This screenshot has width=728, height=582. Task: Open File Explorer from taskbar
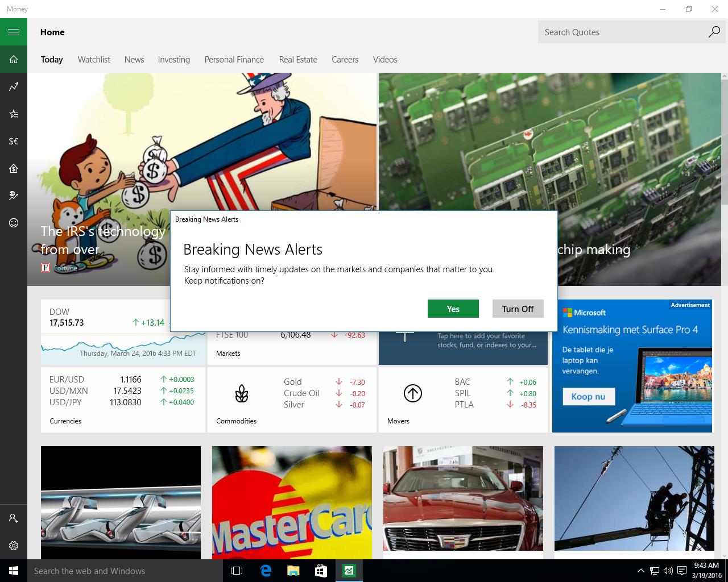[x=293, y=571]
